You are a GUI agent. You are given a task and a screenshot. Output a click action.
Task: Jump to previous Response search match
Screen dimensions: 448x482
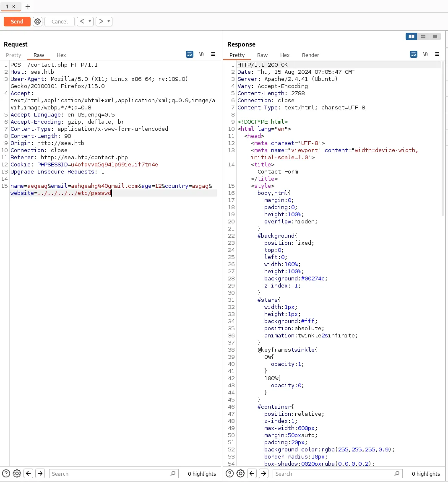[252, 473]
